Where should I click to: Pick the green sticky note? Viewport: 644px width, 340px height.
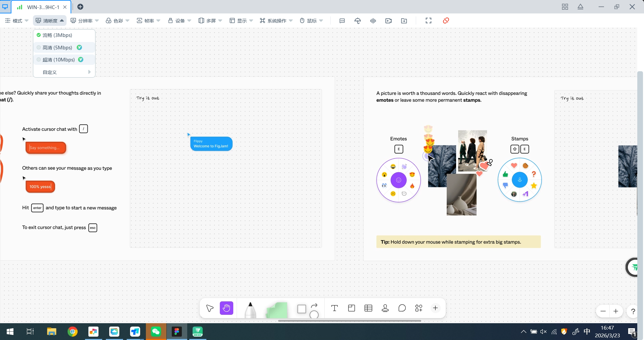pos(277,310)
